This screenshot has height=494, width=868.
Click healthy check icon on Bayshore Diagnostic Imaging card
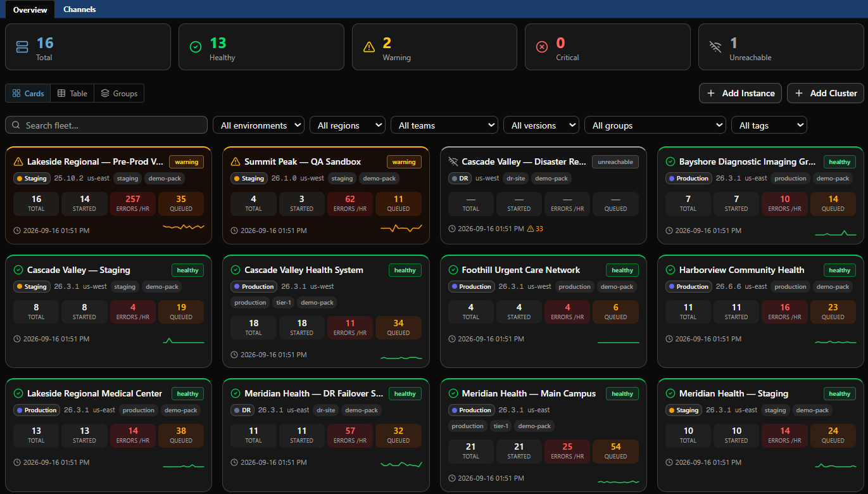pyautogui.click(x=670, y=161)
